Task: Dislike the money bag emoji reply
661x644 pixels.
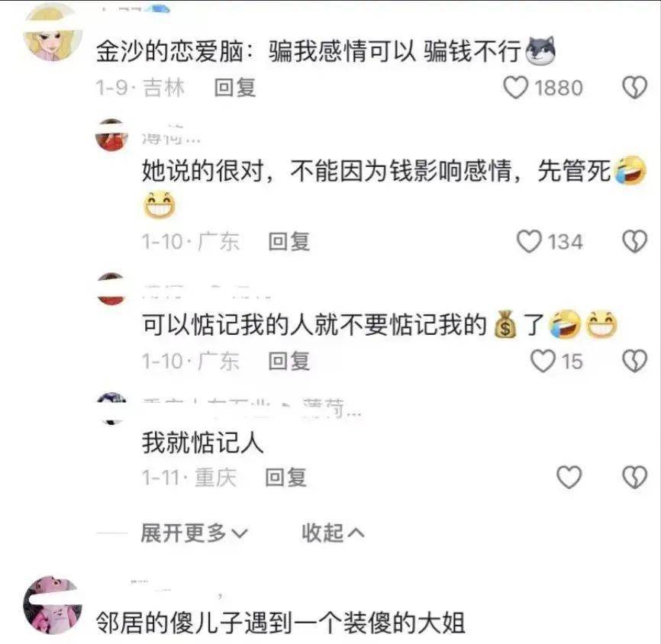Action: [634, 361]
